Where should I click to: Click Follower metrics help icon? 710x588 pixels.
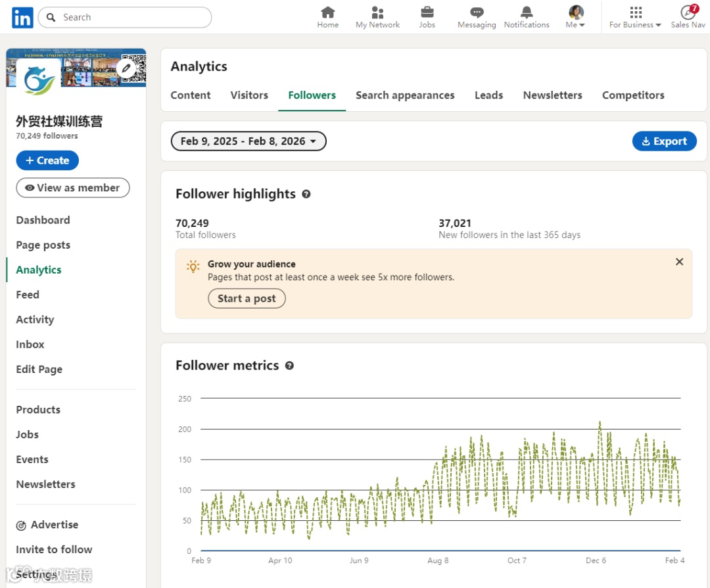tap(289, 366)
